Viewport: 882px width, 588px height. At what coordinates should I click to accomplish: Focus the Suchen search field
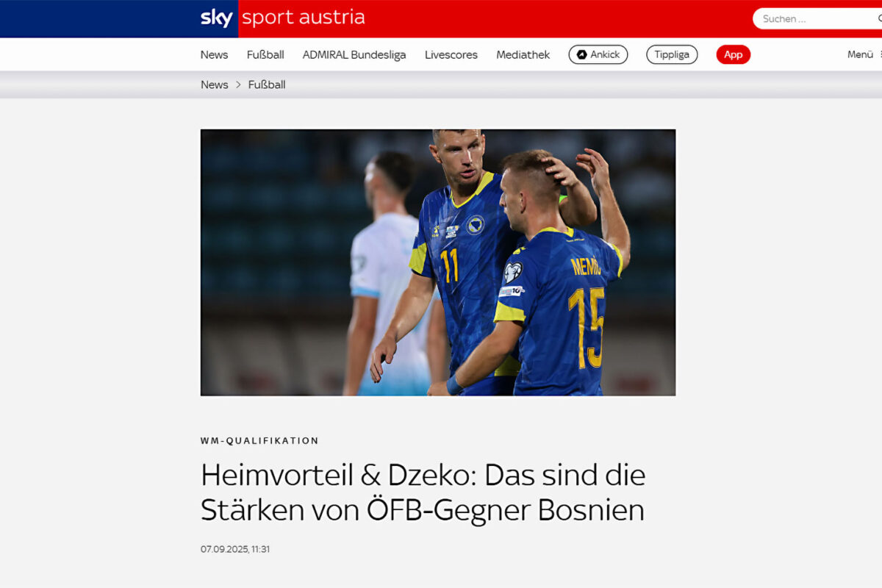[817, 19]
